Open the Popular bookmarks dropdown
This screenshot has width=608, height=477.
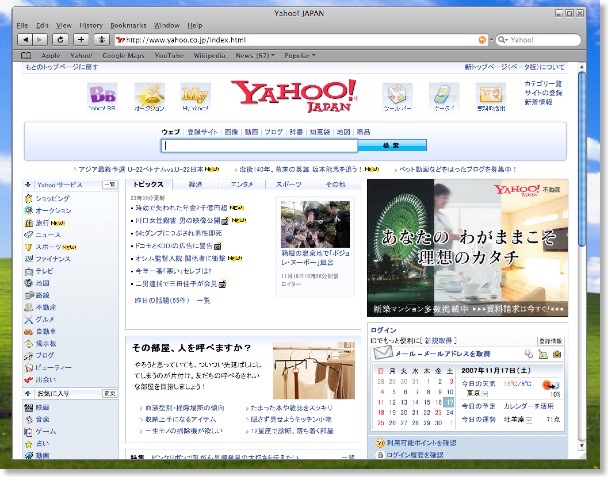(300, 55)
